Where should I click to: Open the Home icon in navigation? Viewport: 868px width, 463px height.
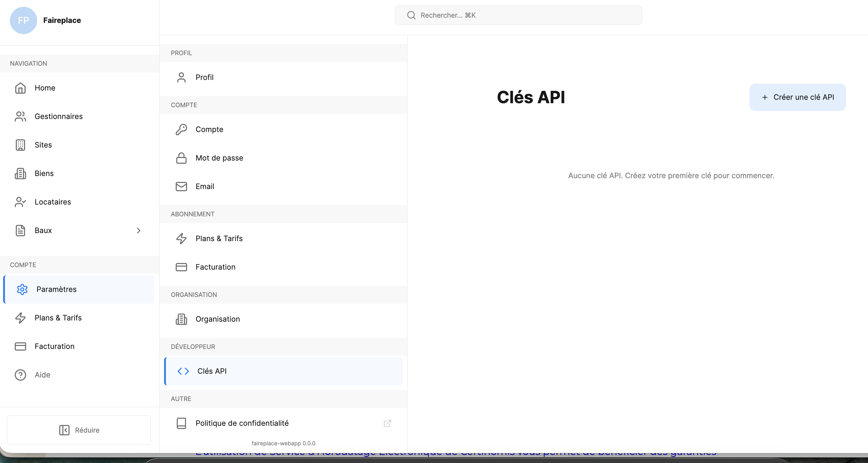click(20, 88)
